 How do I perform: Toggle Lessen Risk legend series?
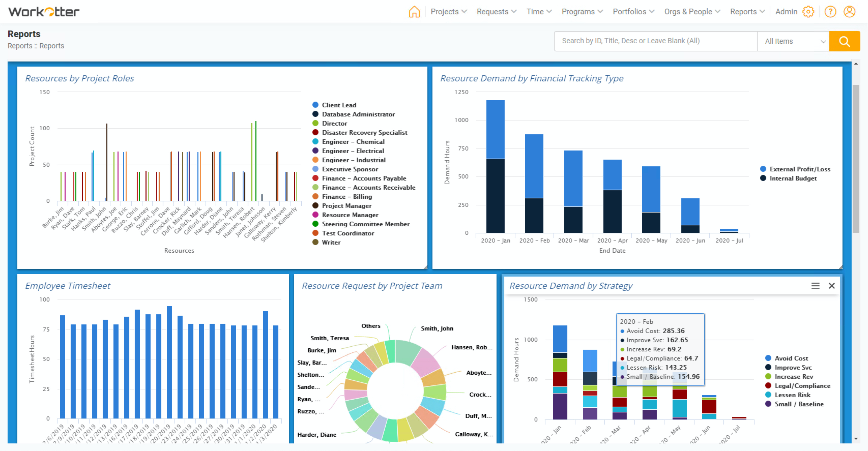[x=792, y=395]
